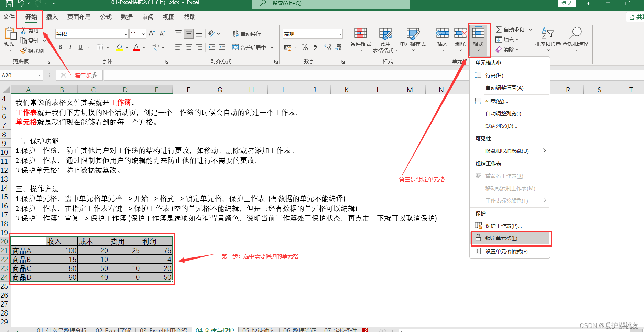The image size is (644, 332).
Task: Switch to the 页面布局 tab
Action: click(79, 17)
